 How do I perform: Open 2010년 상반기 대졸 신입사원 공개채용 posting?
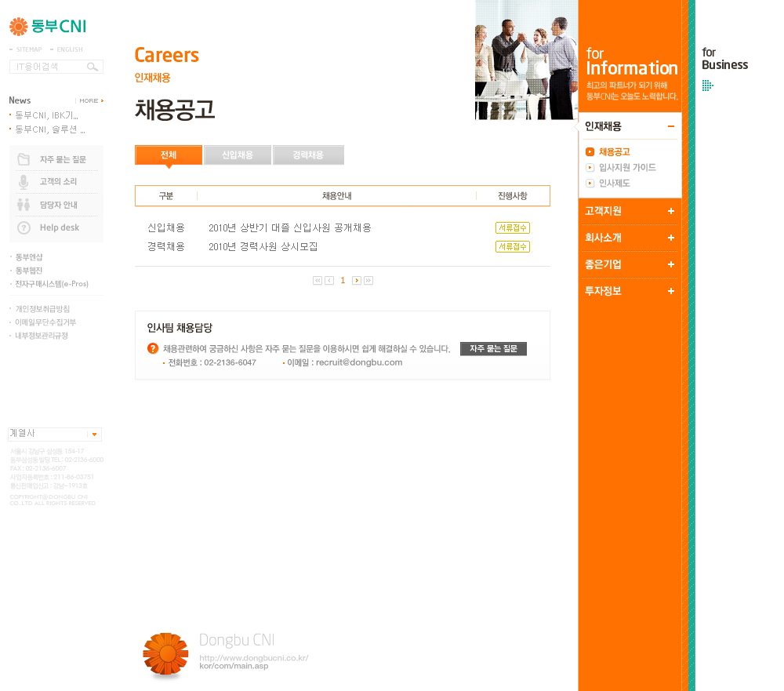(x=290, y=228)
